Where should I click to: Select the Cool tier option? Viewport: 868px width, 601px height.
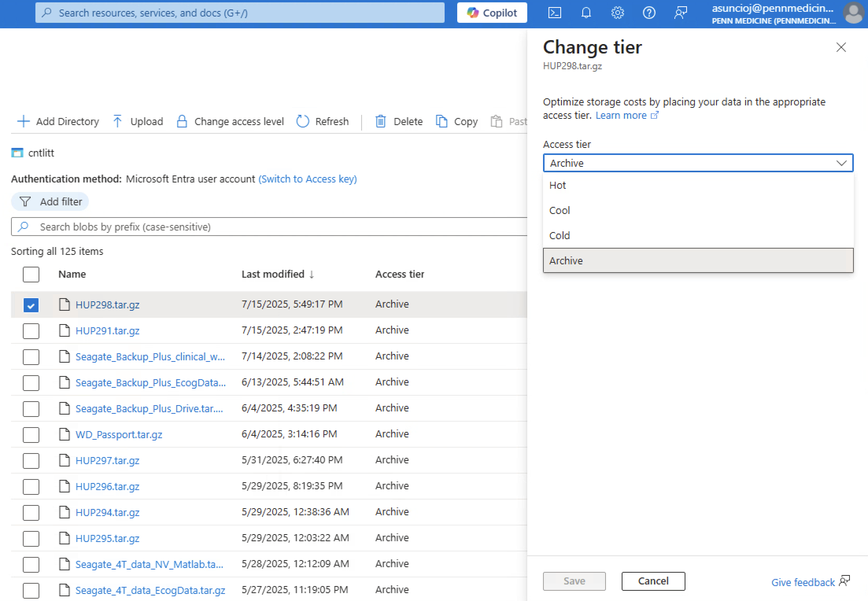point(698,210)
